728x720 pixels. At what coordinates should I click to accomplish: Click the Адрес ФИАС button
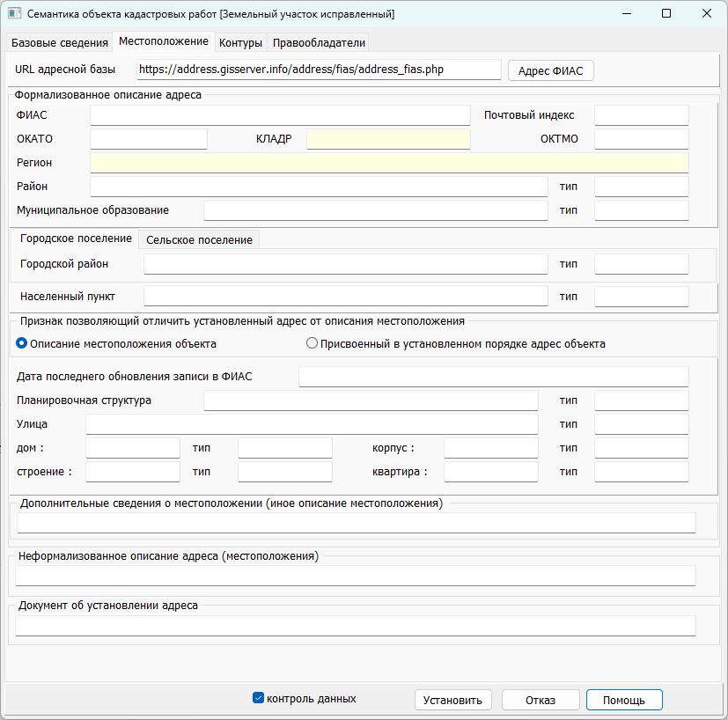point(551,70)
